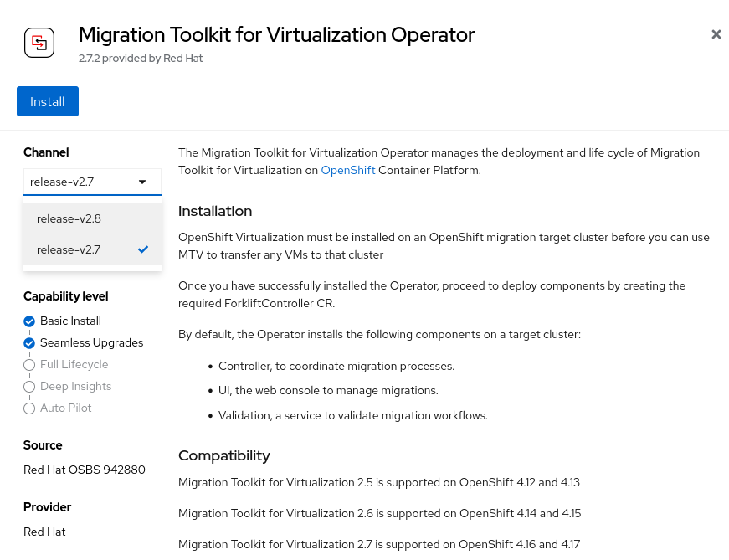Screen dimensions: 729x560
Task: Open the OpenShift hyperlink in description
Action: (x=348, y=170)
